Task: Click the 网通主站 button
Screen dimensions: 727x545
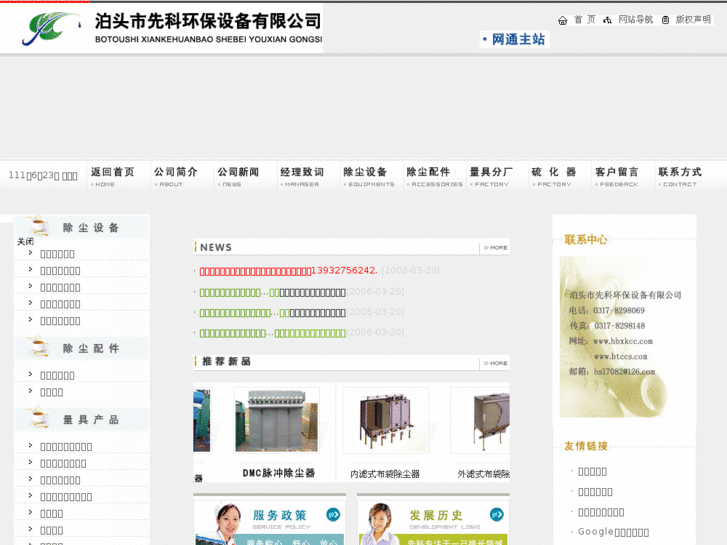Action: pyautogui.click(x=514, y=39)
